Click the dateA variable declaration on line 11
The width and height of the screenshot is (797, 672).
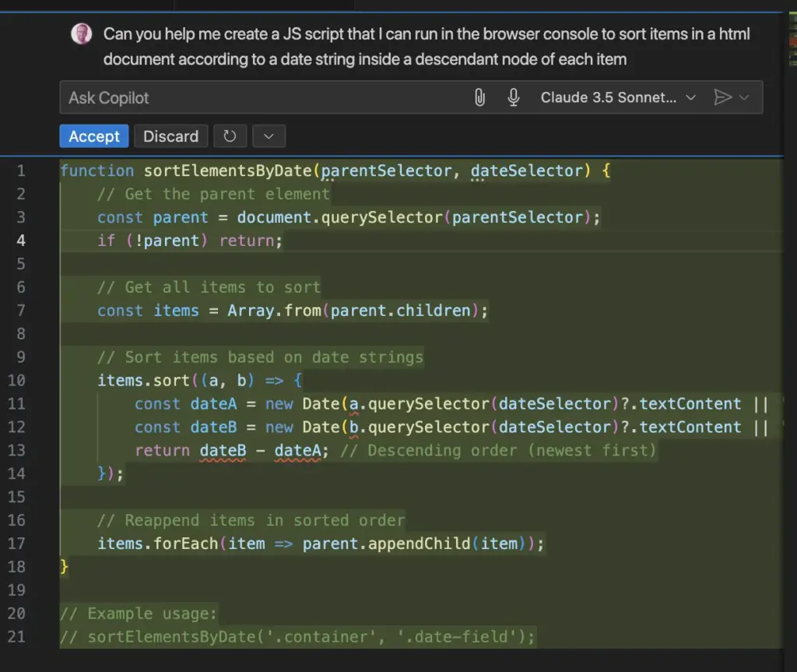coord(213,403)
